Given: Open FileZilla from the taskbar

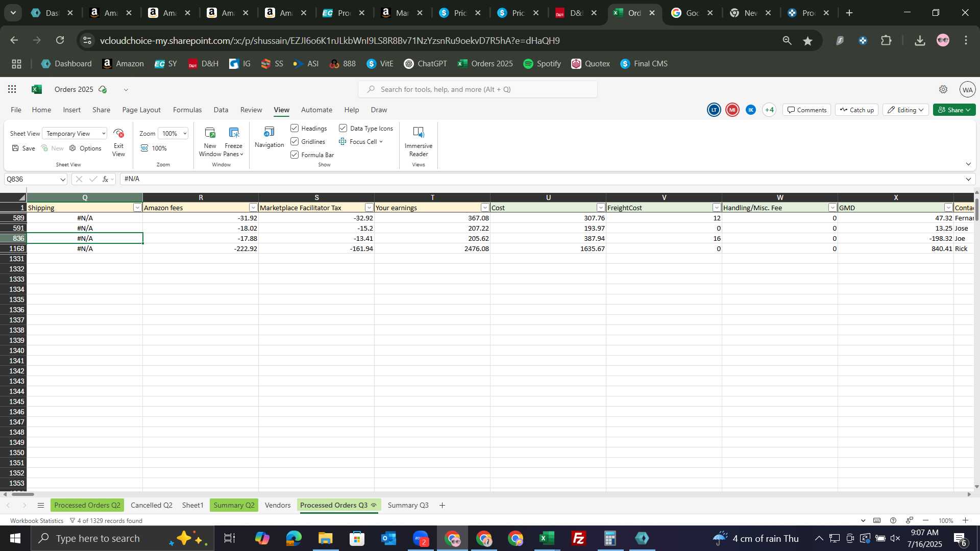Looking at the screenshot, I should click(578, 538).
